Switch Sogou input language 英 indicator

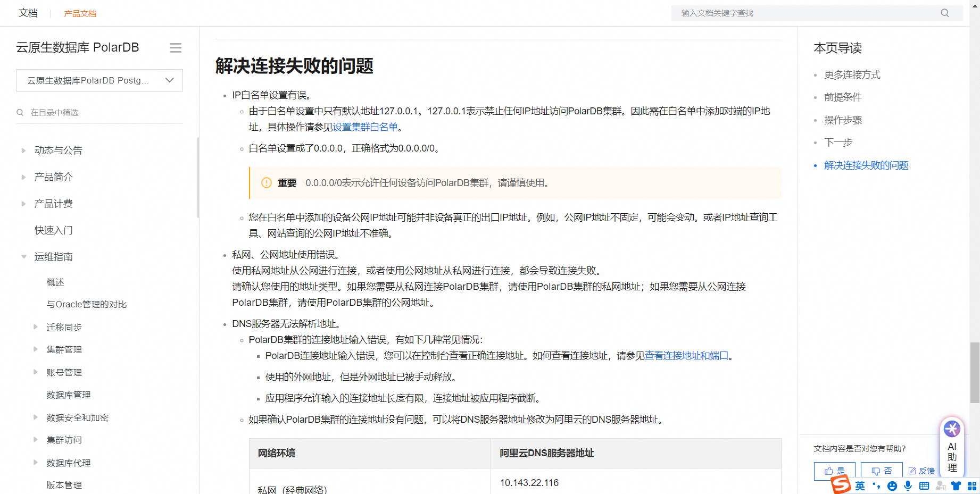[x=860, y=485]
